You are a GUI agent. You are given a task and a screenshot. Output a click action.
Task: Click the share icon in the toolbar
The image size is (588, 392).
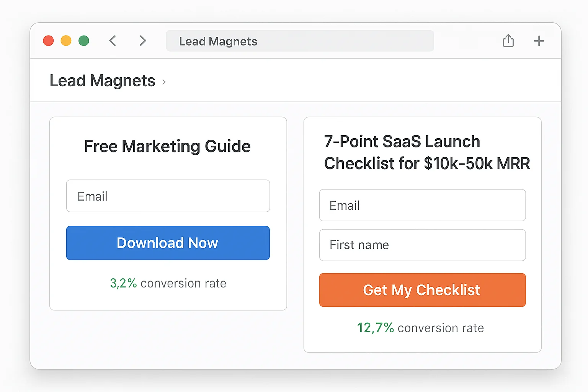pyautogui.click(x=508, y=41)
